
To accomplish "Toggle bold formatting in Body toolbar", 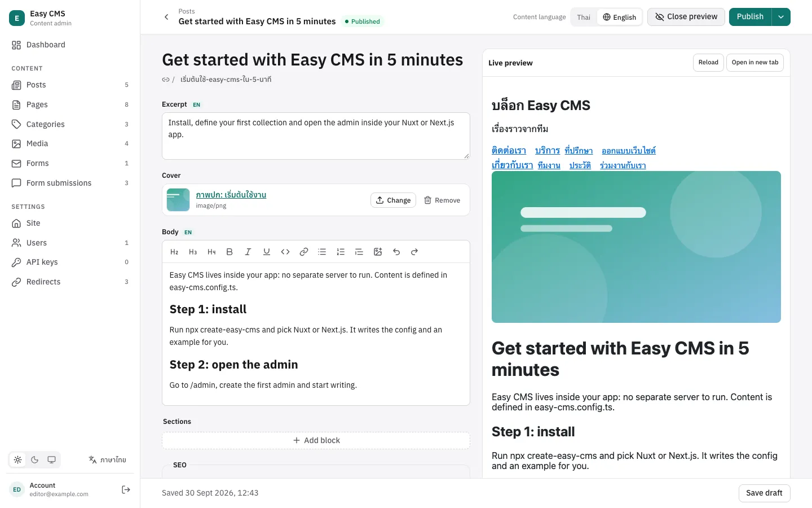I will [x=230, y=252].
